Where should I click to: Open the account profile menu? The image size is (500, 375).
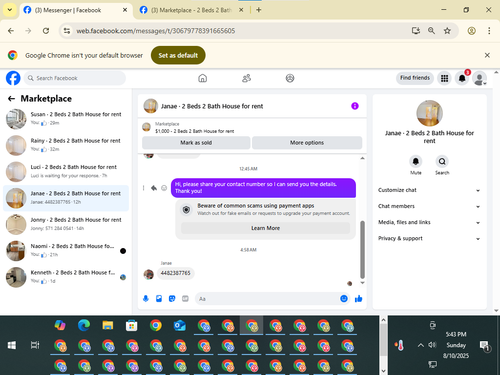pos(479,78)
